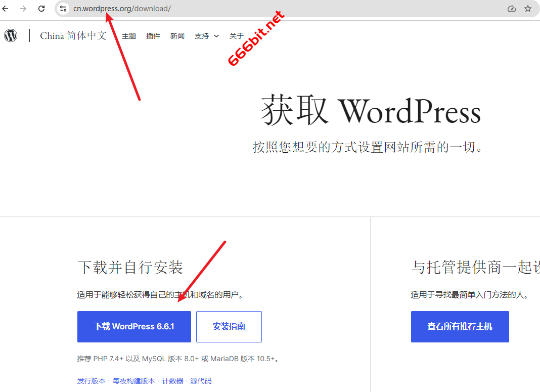Open the 安装指南 button
Image resolution: width=540 pixels, height=392 pixels.
pos(229,326)
